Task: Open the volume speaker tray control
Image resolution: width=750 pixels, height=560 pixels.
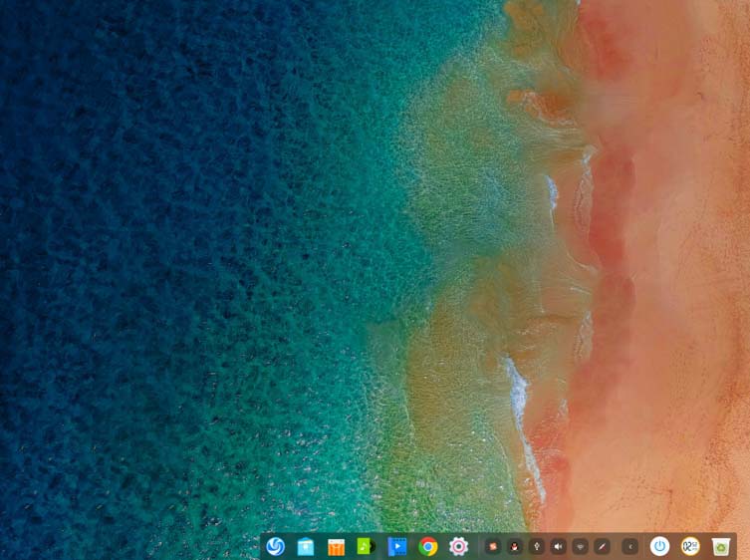Action: coord(559,546)
